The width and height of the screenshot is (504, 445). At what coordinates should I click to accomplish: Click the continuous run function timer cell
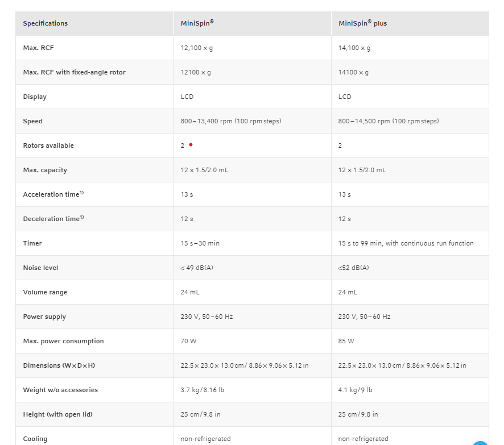tap(406, 243)
